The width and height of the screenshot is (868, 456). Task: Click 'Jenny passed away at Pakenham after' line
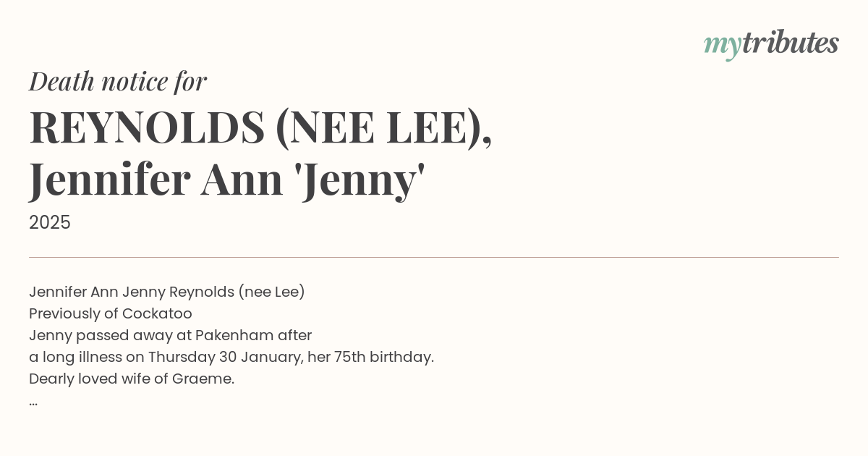click(x=171, y=335)
